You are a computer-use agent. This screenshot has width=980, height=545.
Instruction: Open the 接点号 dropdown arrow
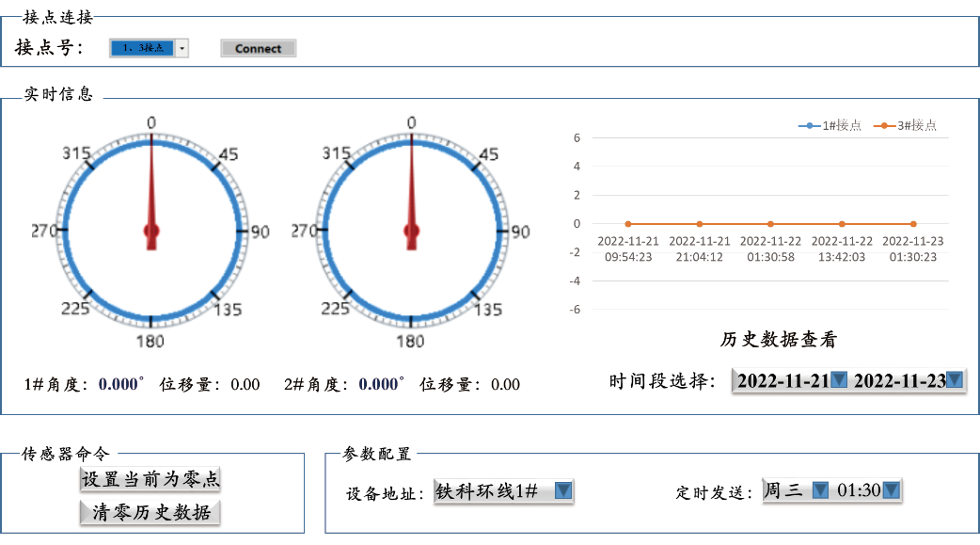coord(182,48)
